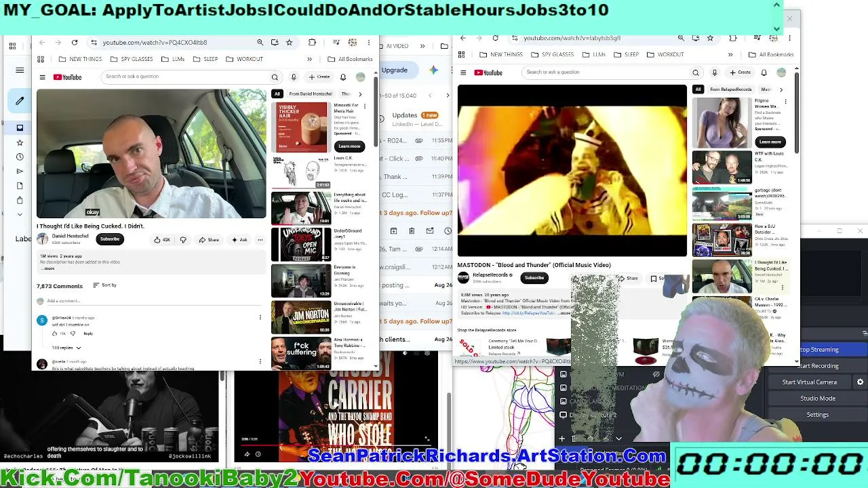This screenshot has height=488, width=868.
Task: Open the NEW THINGS bookmark folder in the right window
Action: [500, 54]
